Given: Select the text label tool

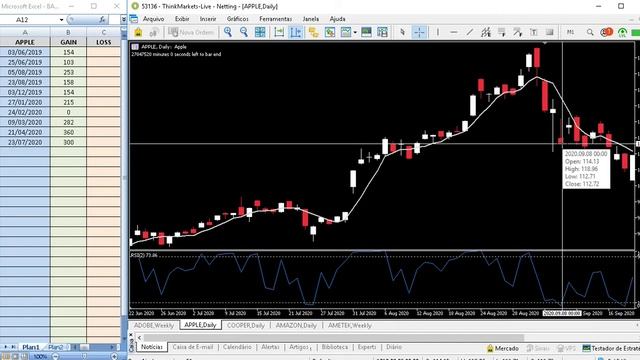Looking at the screenshot, I should [534, 32].
